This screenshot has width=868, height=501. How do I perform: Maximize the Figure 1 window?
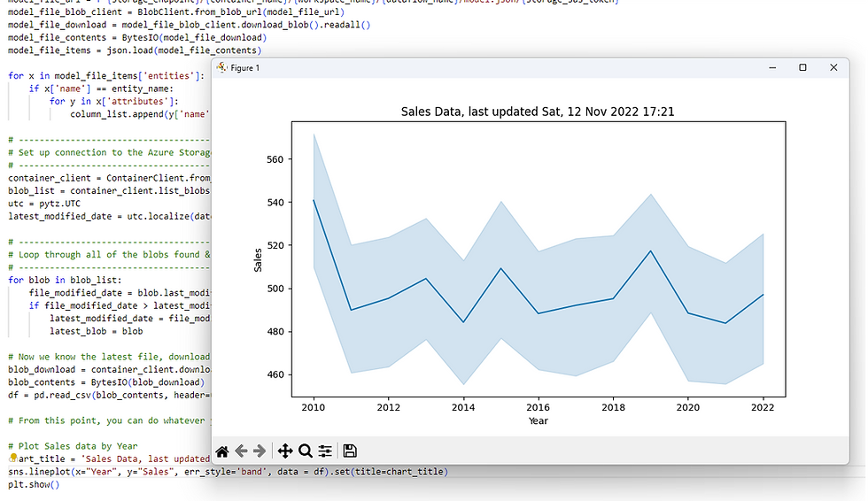(802, 67)
